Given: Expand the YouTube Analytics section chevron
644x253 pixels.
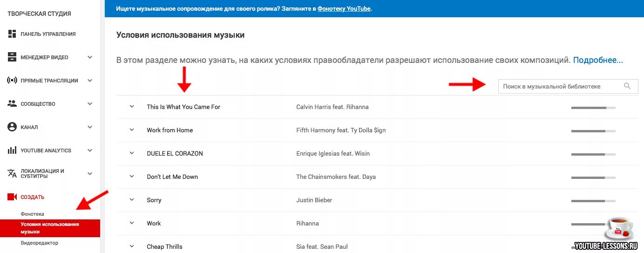Looking at the screenshot, I should pyautogui.click(x=90, y=150).
